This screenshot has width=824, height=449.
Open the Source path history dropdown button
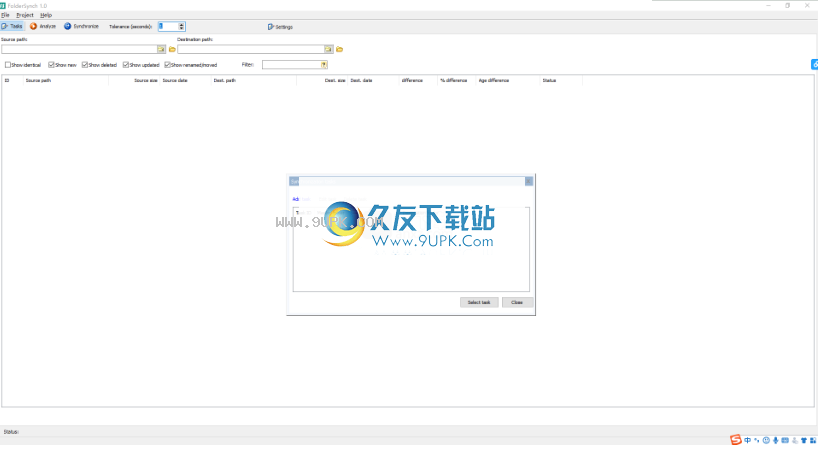pos(161,49)
